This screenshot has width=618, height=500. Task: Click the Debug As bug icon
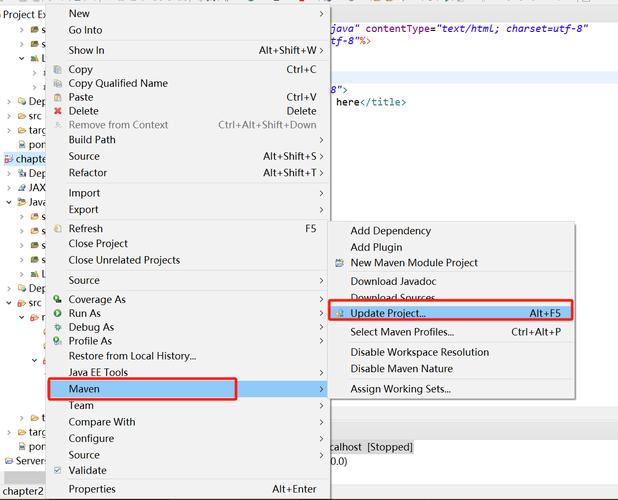pos(57,328)
